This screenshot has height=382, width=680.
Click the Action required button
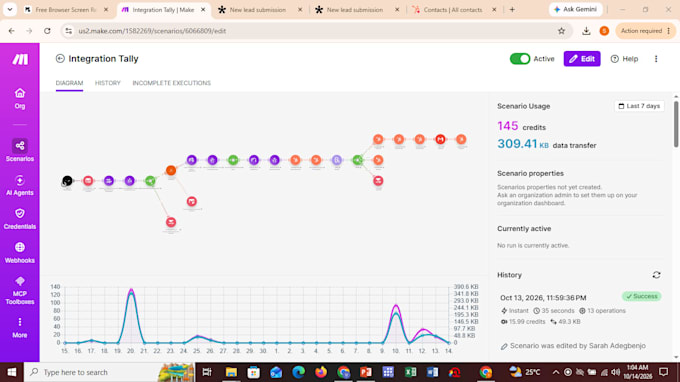click(645, 31)
